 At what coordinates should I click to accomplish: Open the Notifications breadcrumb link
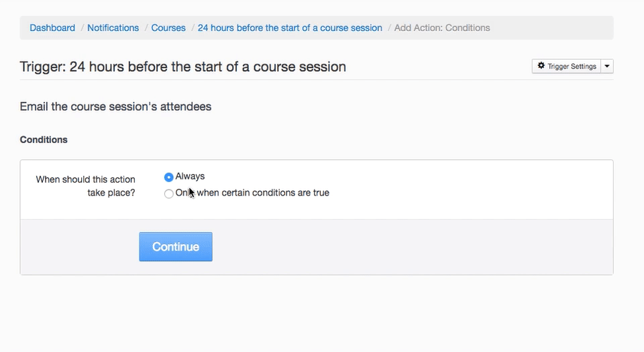coord(113,28)
